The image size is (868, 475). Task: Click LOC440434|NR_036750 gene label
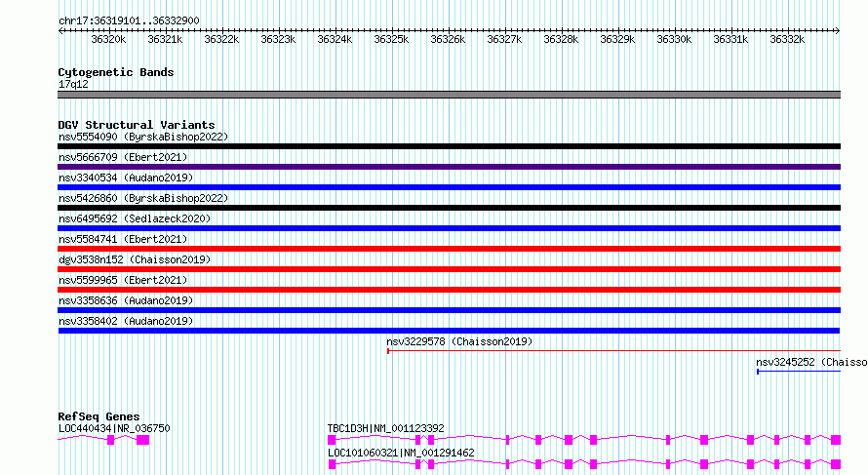[x=114, y=428]
